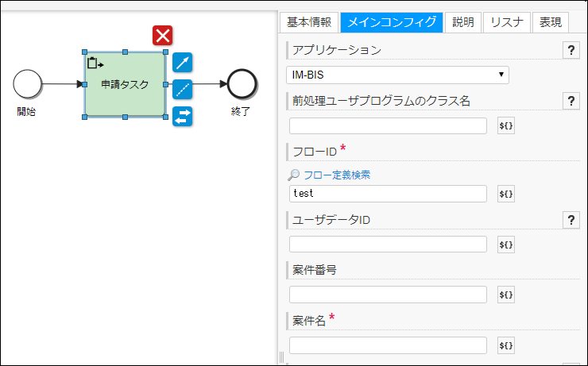Open the リスナ tab
Image resolution: width=588 pixels, height=366 pixels.
(x=506, y=22)
